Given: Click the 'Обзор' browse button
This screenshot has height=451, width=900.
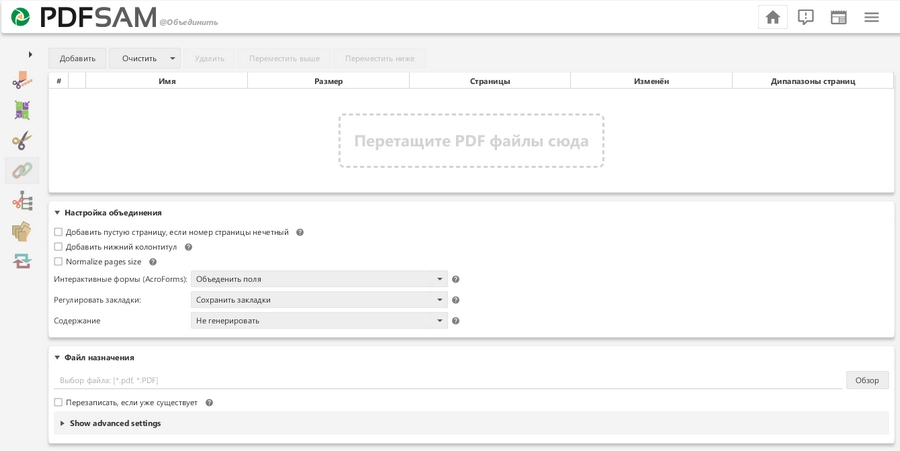Looking at the screenshot, I should pyautogui.click(x=867, y=380).
